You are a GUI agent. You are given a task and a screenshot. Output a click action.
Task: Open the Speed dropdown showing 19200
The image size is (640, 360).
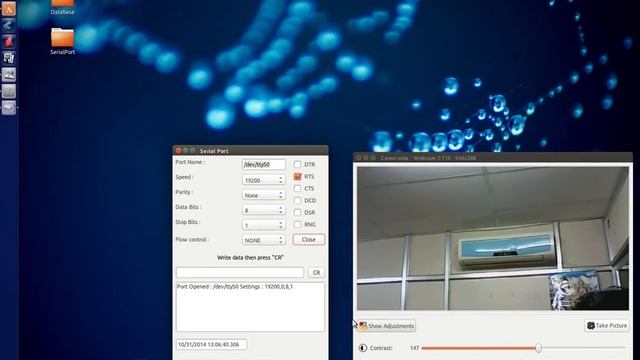[x=263, y=180]
